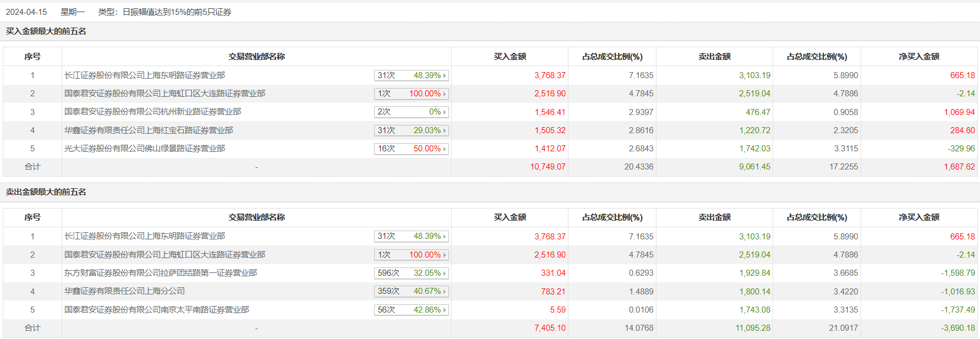Click 交易营业部名称 header in buy table
This screenshot has height=339, width=980.
tap(256, 57)
